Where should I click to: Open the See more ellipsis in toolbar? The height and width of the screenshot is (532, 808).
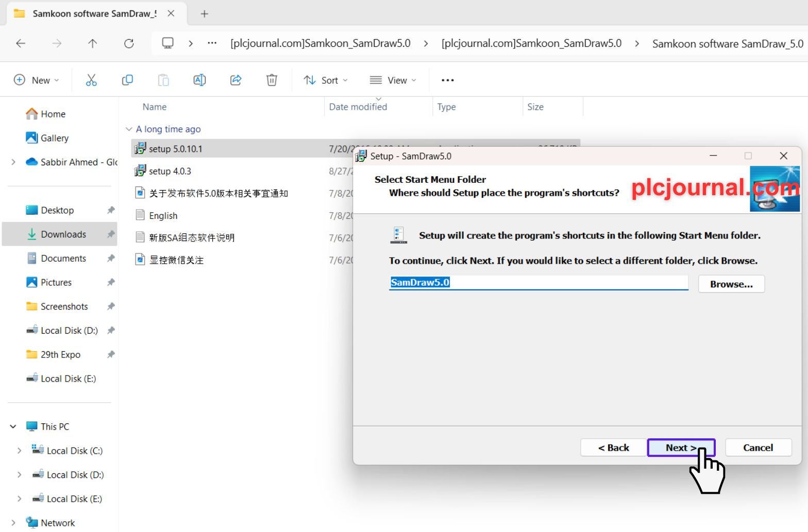pos(448,80)
